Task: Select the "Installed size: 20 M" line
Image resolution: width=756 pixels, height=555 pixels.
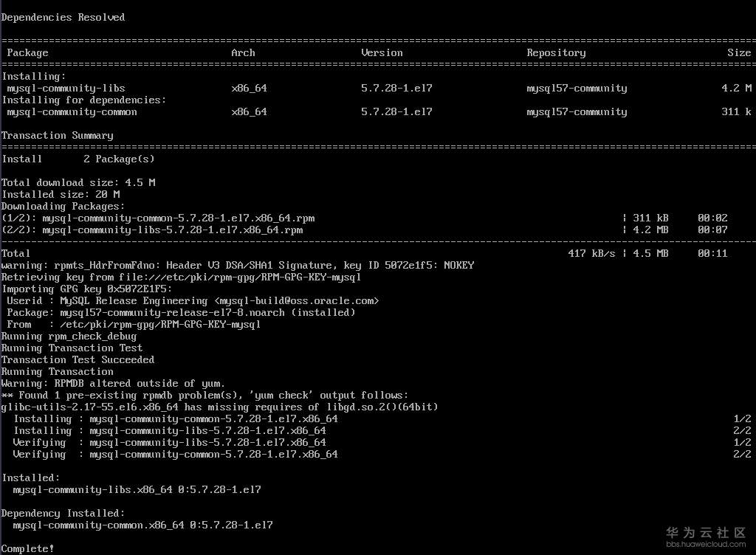Action: coord(61,195)
